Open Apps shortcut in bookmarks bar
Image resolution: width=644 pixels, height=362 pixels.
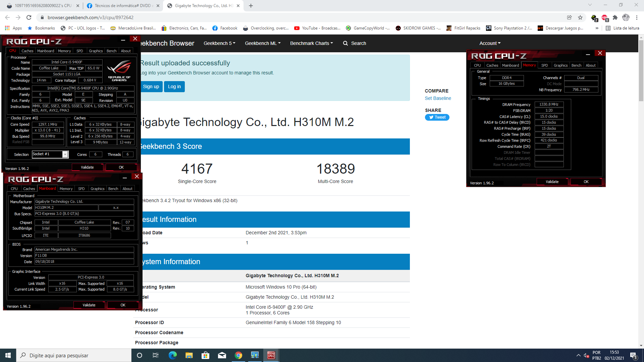[13, 28]
